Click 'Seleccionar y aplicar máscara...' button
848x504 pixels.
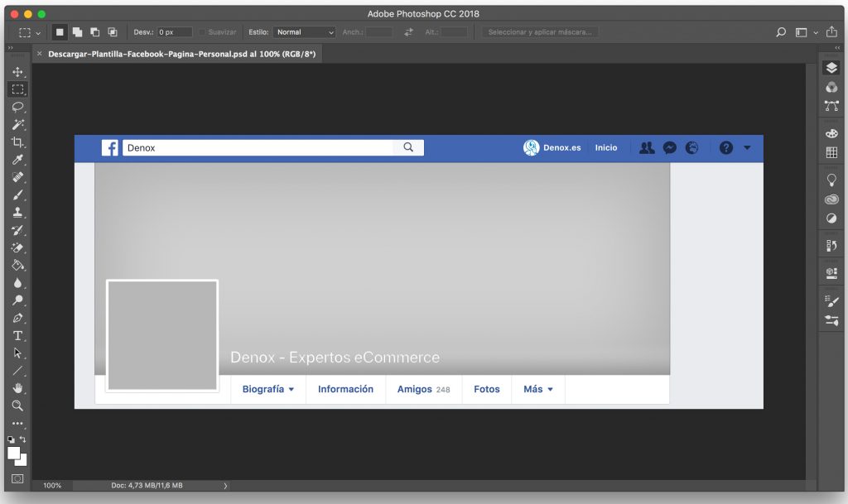540,32
